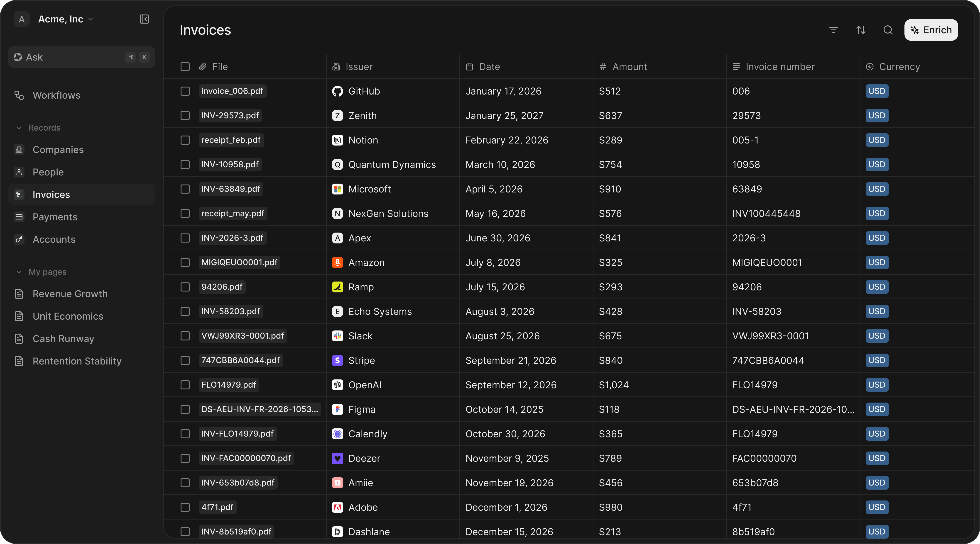Screen dimensions: 980x544
Task: Open Payments in the sidebar
Action: tap(55, 217)
